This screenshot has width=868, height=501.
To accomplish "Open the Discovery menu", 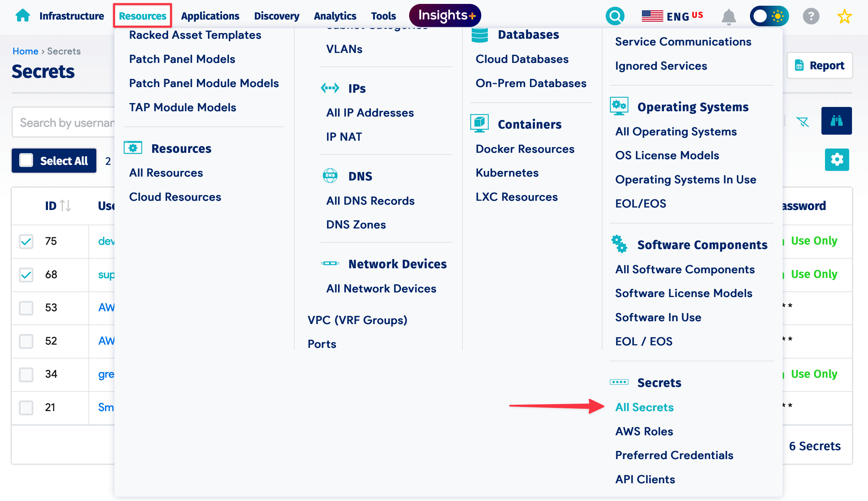I will click(277, 16).
